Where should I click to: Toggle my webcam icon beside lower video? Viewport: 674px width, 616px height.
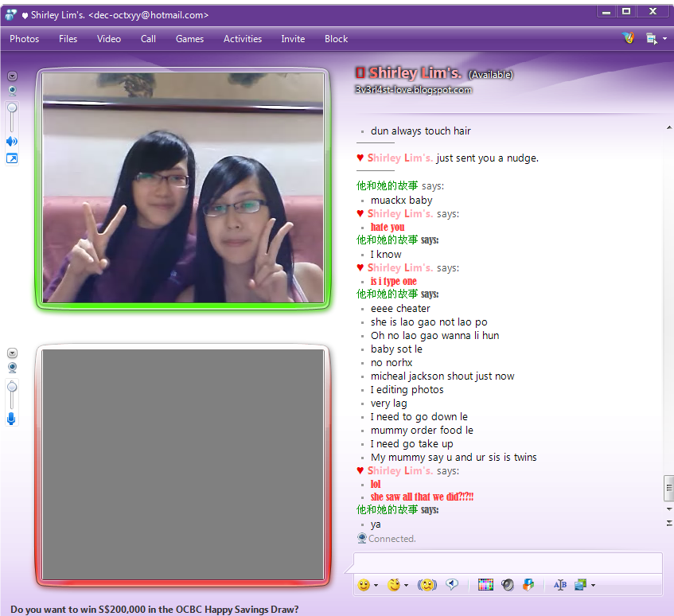click(x=12, y=368)
